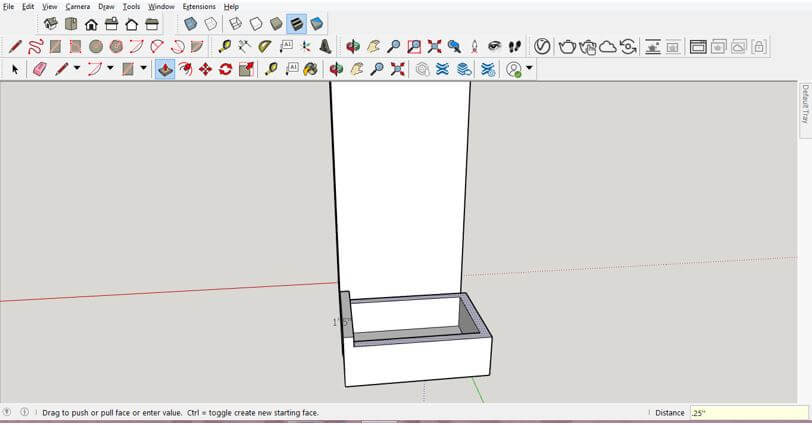Expand the Line tool dropdown arrow
The width and height of the screenshot is (812, 425).
[x=77, y=68]
